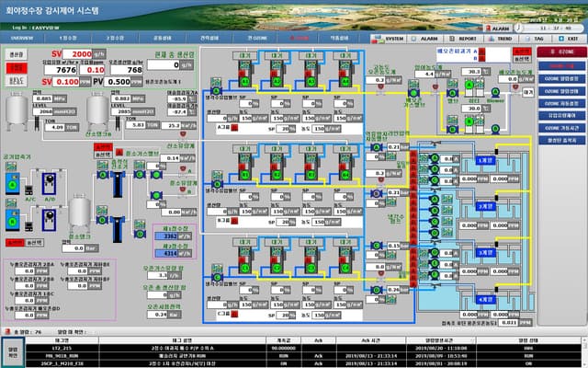This screenshot has height=368, width=588.
Task: Switch to the 약품설비 tab
Action: 339,38
